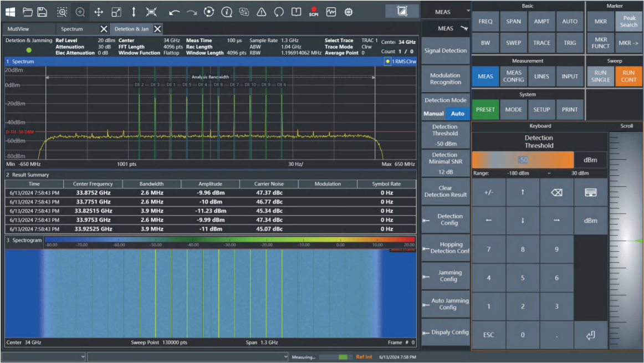
Task: Click the keyboard icon on keypad
Action: coord(590,192)
